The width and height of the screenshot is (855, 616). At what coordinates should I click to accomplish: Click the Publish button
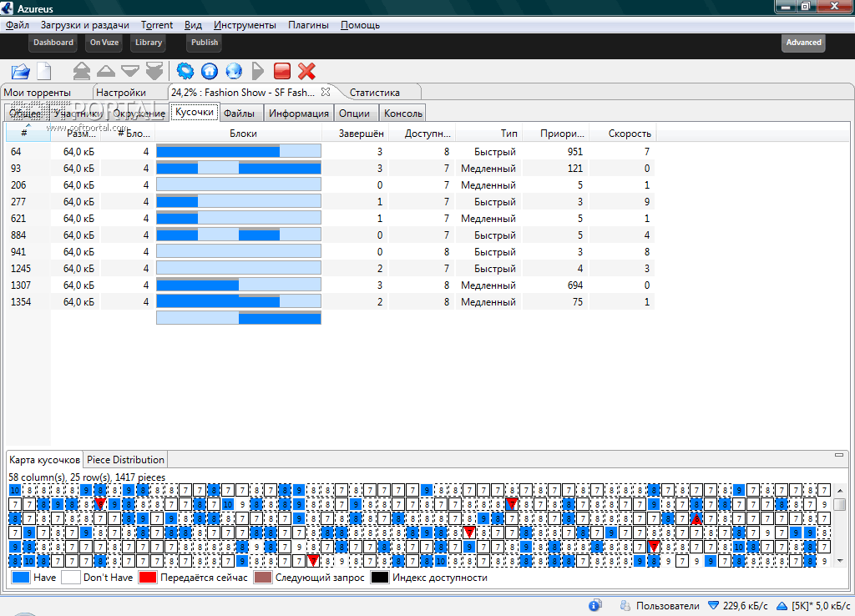point(205,43)
